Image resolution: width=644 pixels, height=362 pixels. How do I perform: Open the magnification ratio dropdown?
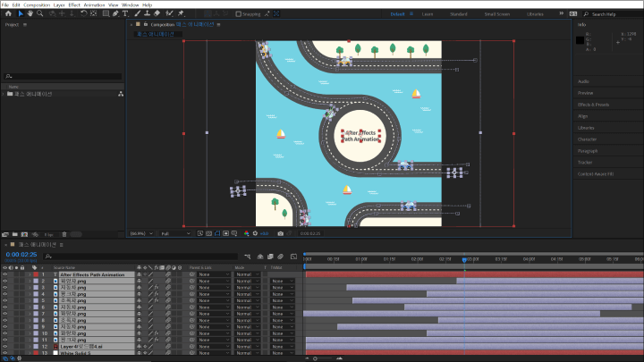[141, 233]
